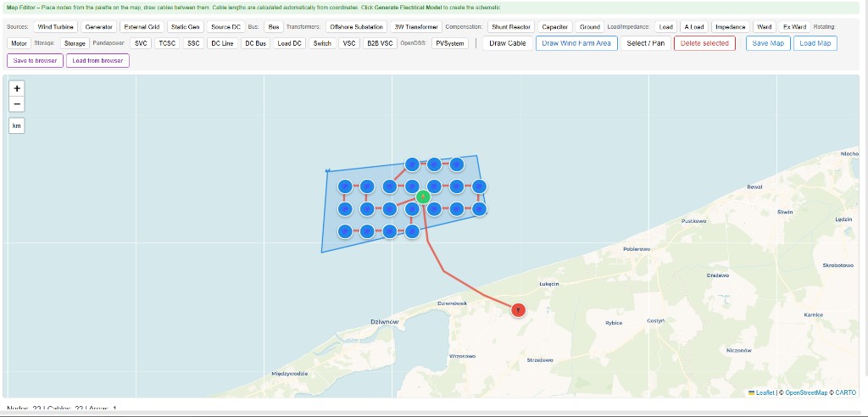This screenshot has height=417, width=868.
Task: Click the Save Map button
Action: coord(768,43)
